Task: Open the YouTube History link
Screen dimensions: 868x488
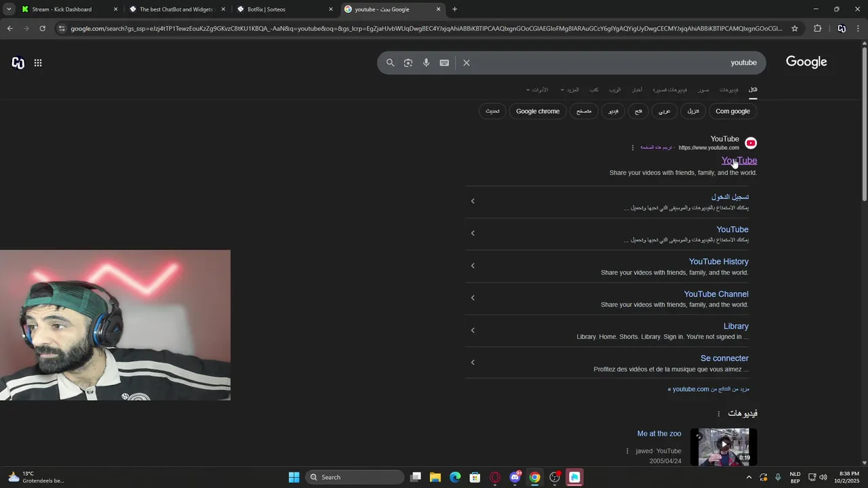Action: tap(719, 262)
